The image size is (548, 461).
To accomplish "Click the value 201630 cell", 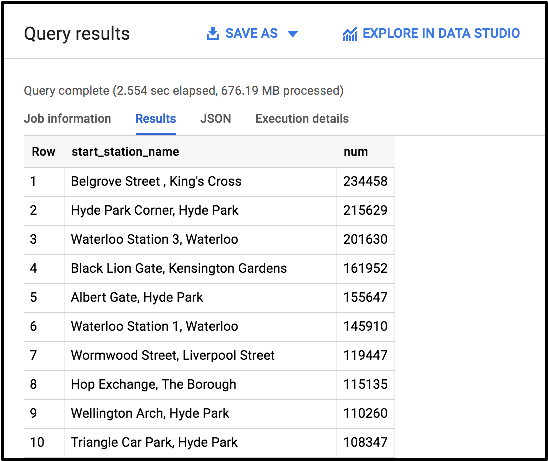I will pyautogui.click(x=366, y=240).
